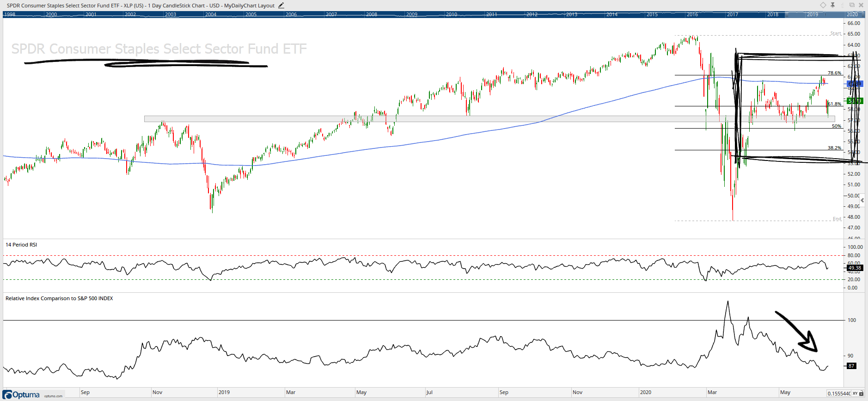The image size is (868, 401).
Task: Toggle the scale lock padlock icon
Action: click(x=862, y=394)
